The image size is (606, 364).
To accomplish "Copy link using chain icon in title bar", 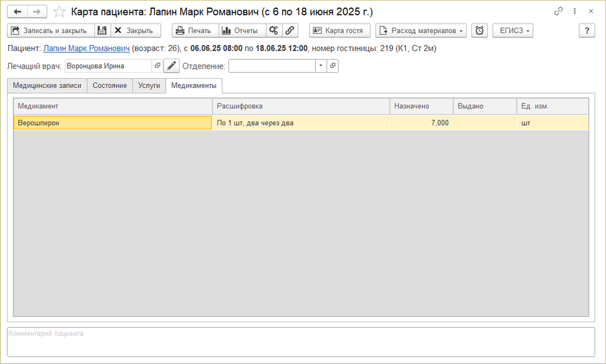I will pos(558,12).
